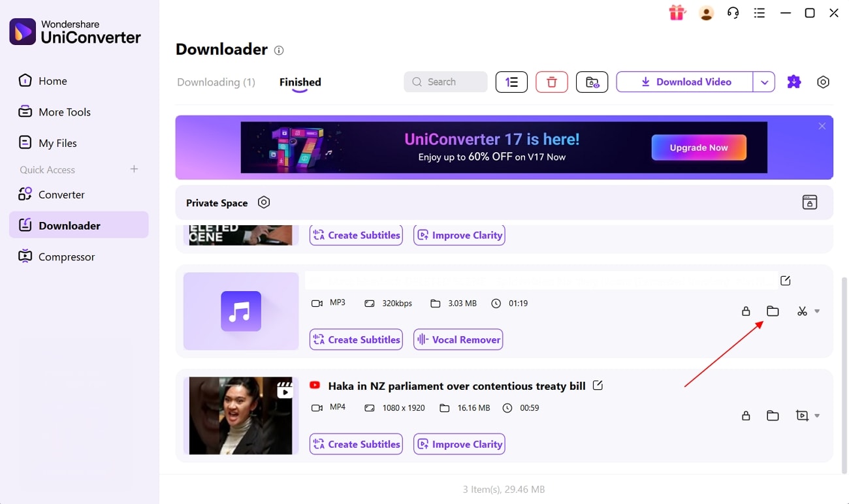This screenshot has width=849, height=504.
Task: Open the headset support icon
Action: pyautogui.click(x=733, y=13)
